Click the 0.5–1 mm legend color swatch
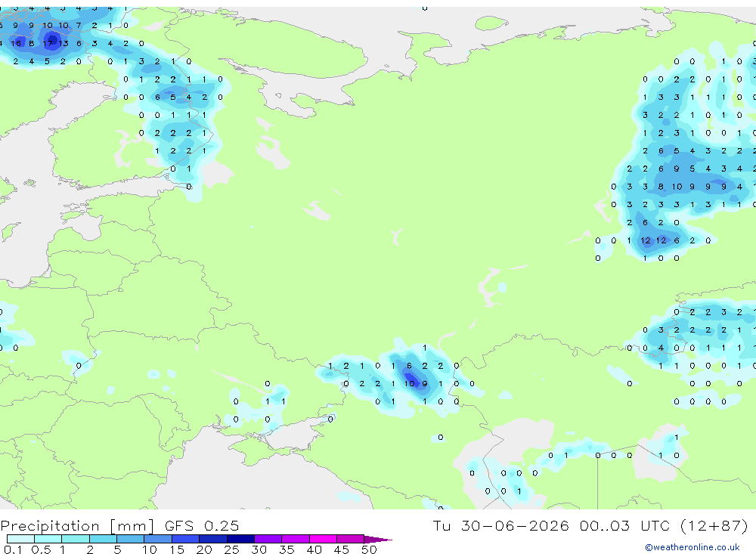 [x=48, y=539]
